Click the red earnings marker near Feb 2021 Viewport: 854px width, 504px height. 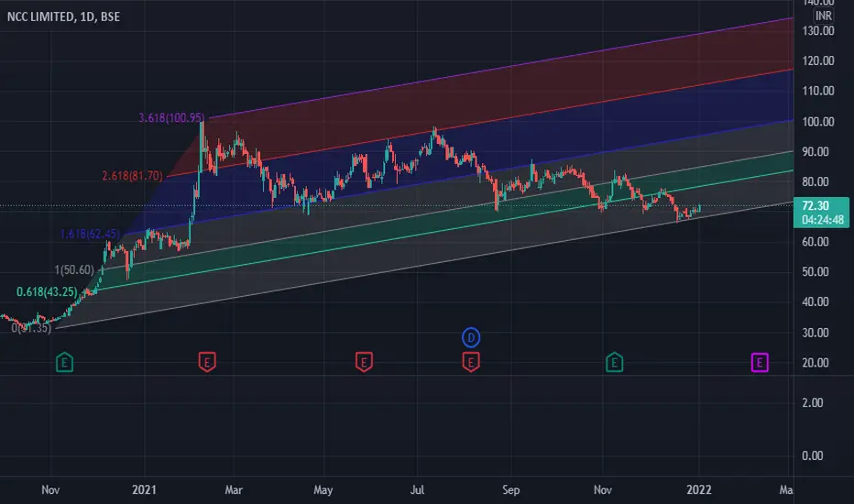[207, 362]
